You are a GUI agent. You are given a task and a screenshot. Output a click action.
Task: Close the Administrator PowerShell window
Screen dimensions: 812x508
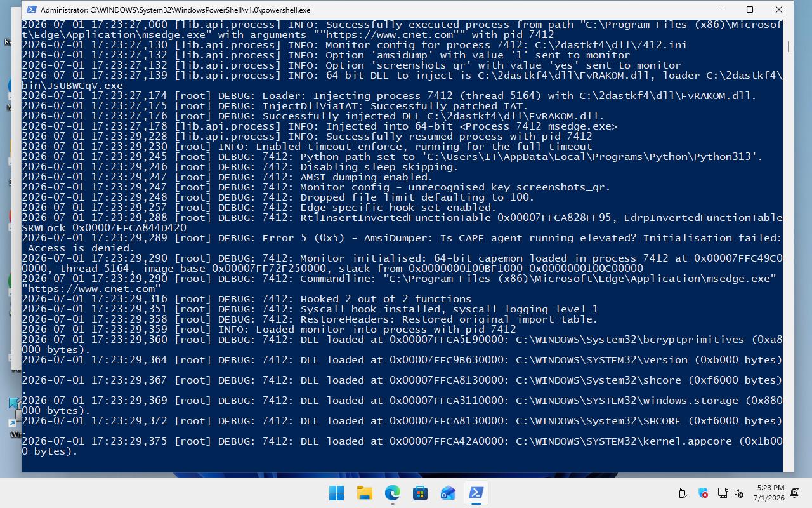(x=779, y=10)
